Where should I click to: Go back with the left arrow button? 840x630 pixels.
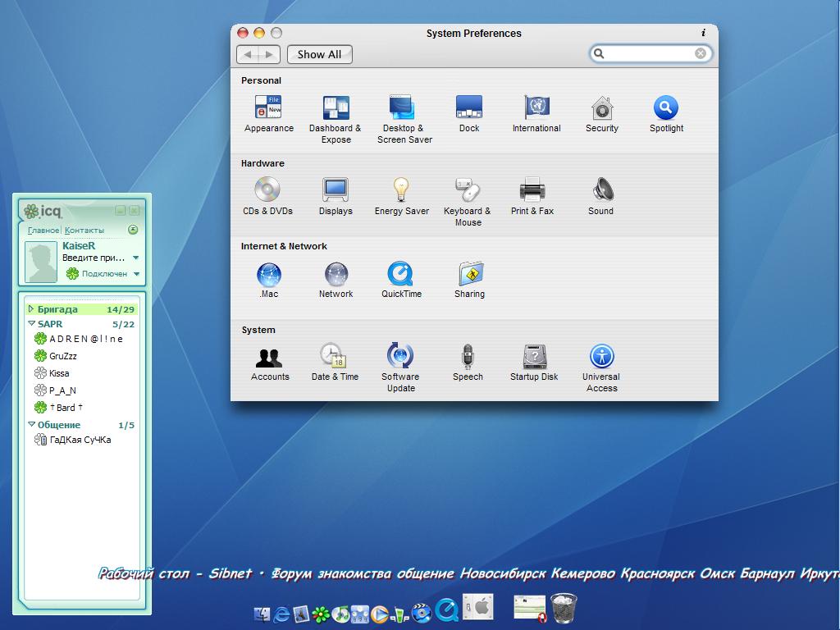(248, 55)
